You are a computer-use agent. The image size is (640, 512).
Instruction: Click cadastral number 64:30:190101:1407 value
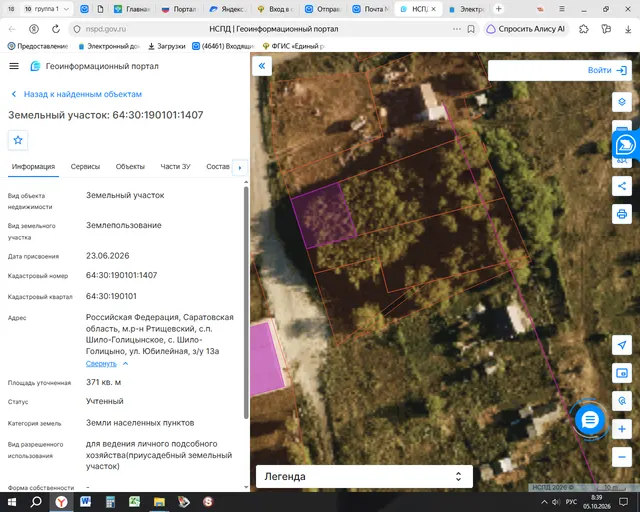click(x=122, y=275)
